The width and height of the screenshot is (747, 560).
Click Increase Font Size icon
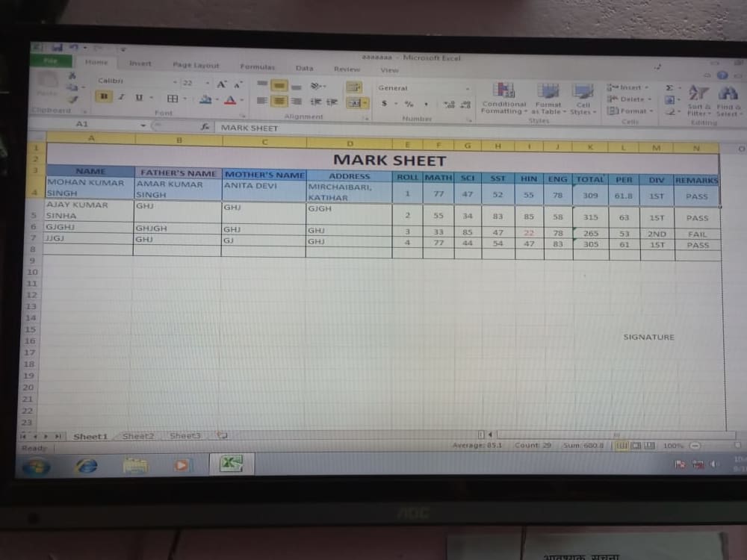tap(222, 84)
